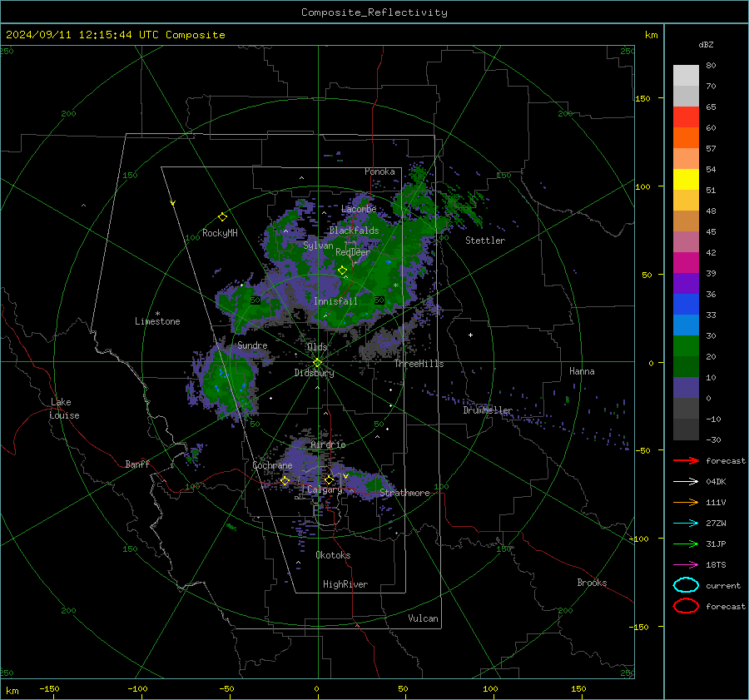Select the darkest gray -30 to -10 swatch
The height and width of the screenshot is (700, 749).
click(686, 429)
